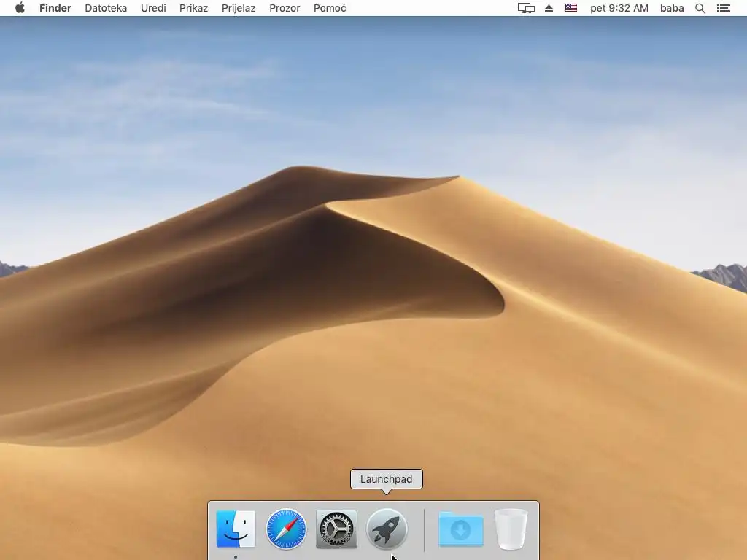747x560 pixels.
Task: Open the Apple menu
Action: pos(20,8)
